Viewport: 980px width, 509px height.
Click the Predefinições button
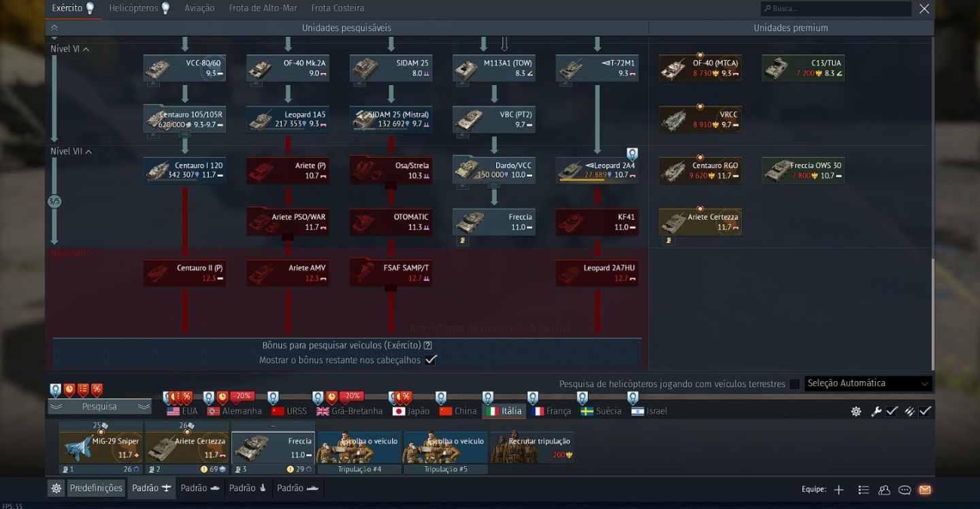(x=96, y=488)
